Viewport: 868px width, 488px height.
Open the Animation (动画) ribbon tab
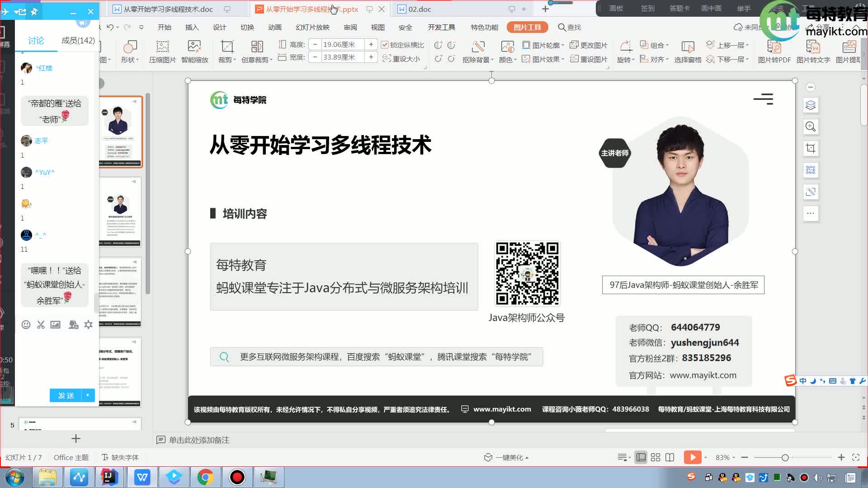point(275,27)
